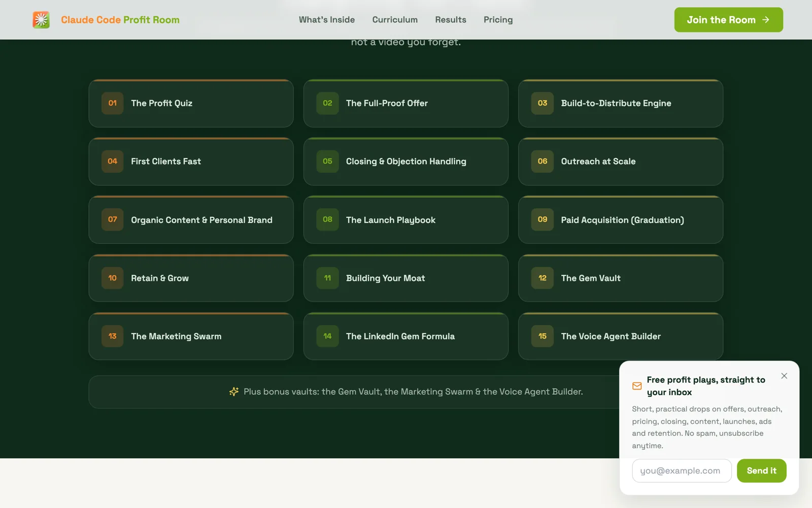Image resolution: width=812 pixels, height=508 pixels.
Task: Click 'Organic Content & Personal Brand' title
Action: (x=202, y=220)
